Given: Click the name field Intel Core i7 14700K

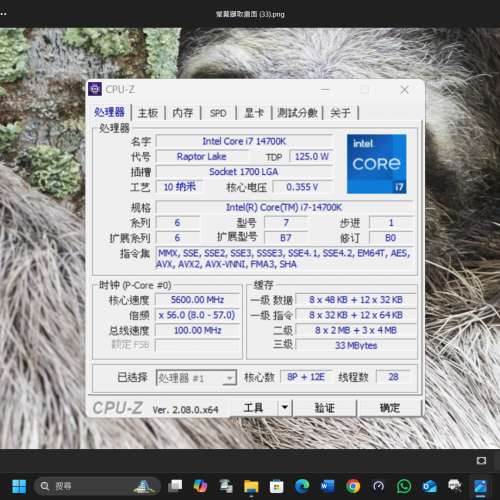Looking at the screenshot, I should click(244, 141).
